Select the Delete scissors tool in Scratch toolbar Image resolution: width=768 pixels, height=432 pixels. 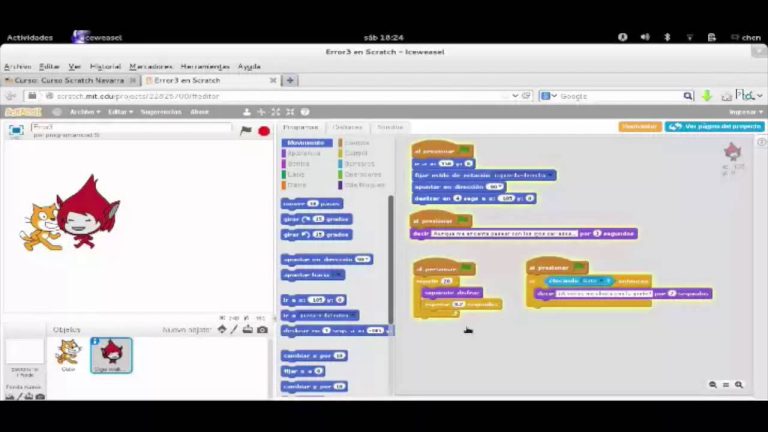262,112
